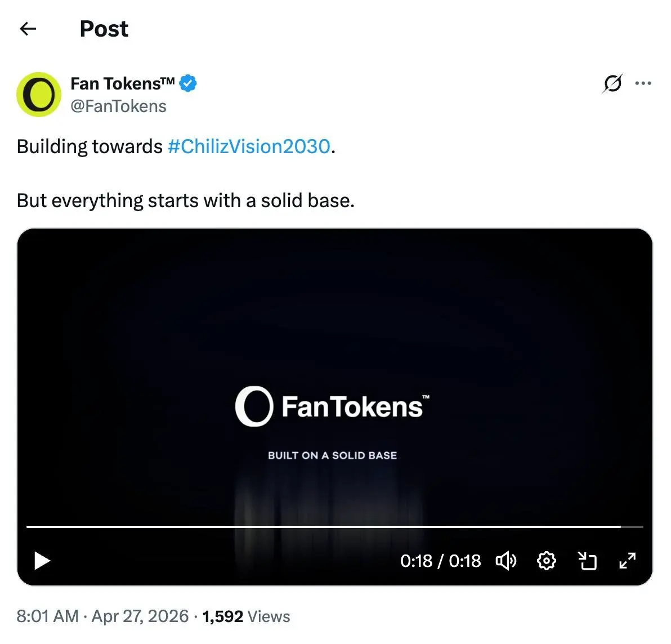The image size is (671, 644).
Task: Click the blue verified badge
Action: 188,83
